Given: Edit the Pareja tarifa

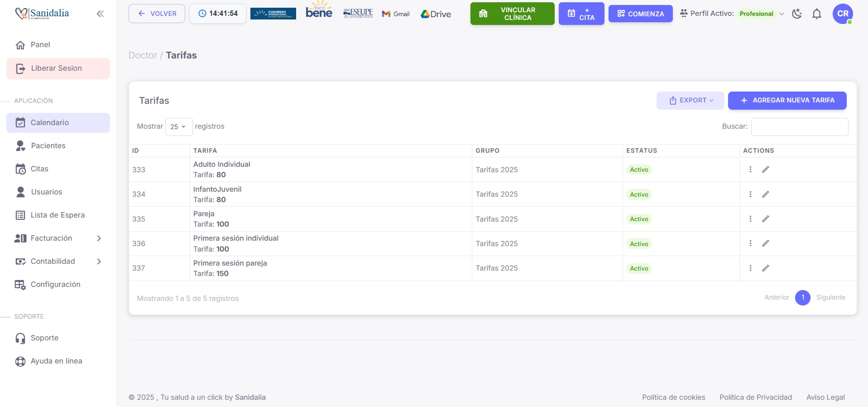Looking at the screenshot, I should 766,219.
